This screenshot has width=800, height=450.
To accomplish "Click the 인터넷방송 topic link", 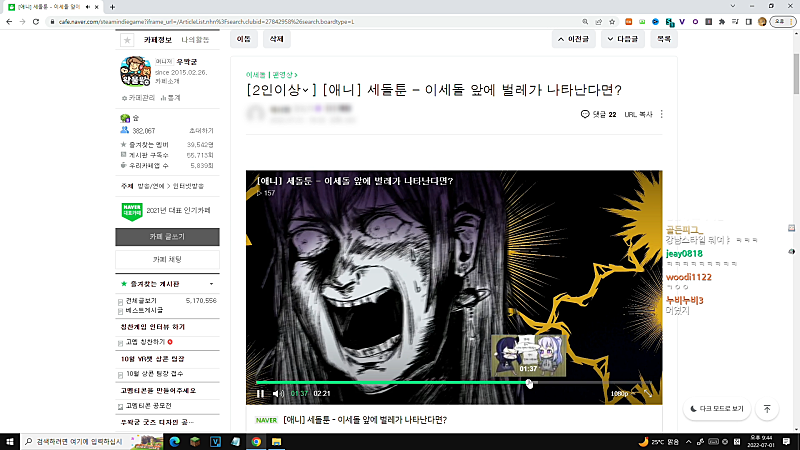I will (188, 186).
